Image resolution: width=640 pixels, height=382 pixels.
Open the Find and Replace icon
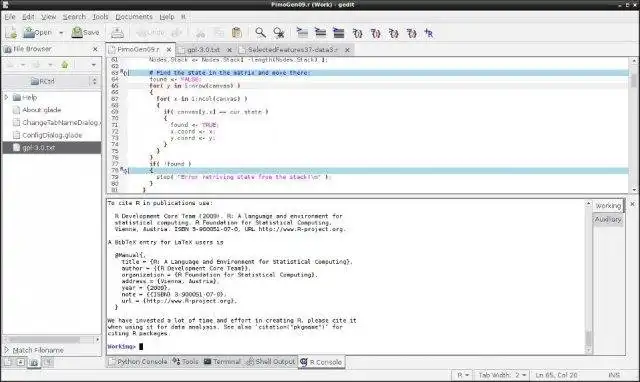point(279,33)
